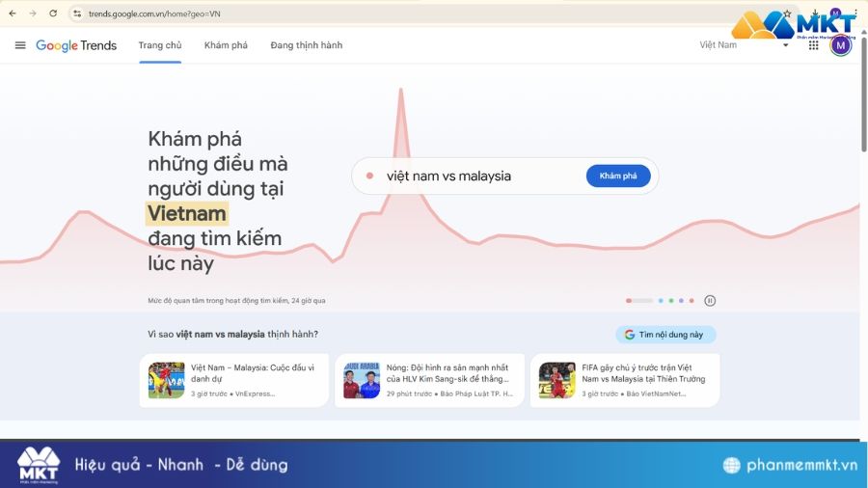The width and height of the screenshot is (868, 488).
Task: Select the purple carousel dot
Action: pyautogui.click(x=681, y=301)
